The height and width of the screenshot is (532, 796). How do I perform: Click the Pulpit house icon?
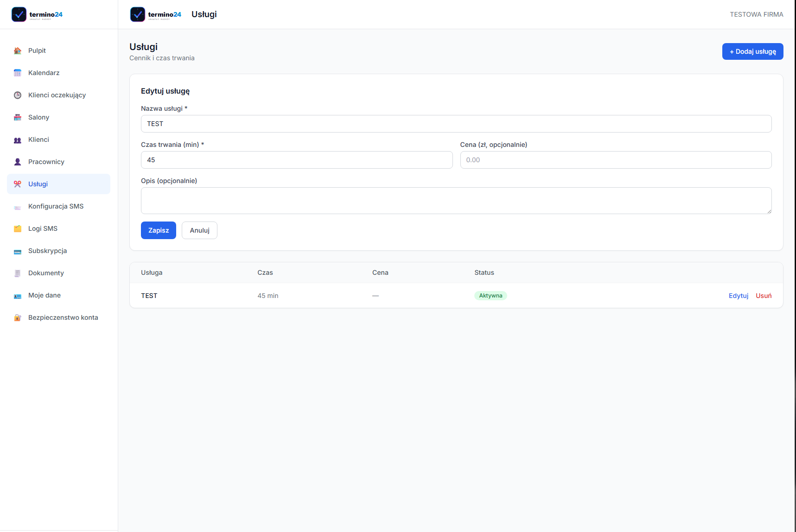tap(18, 51)
